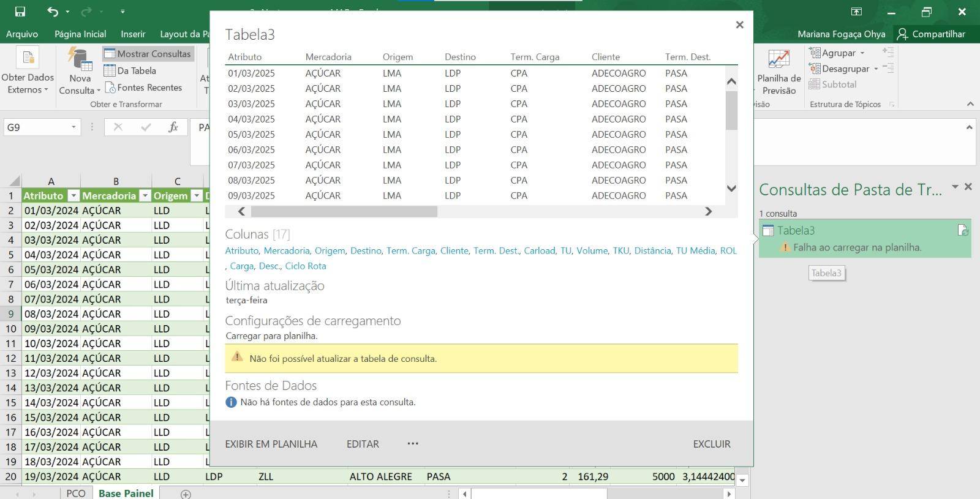Select the Base Painel sheet tab
Image resolution: width=980 pixels, height=499 pixels.
[126, 493]
